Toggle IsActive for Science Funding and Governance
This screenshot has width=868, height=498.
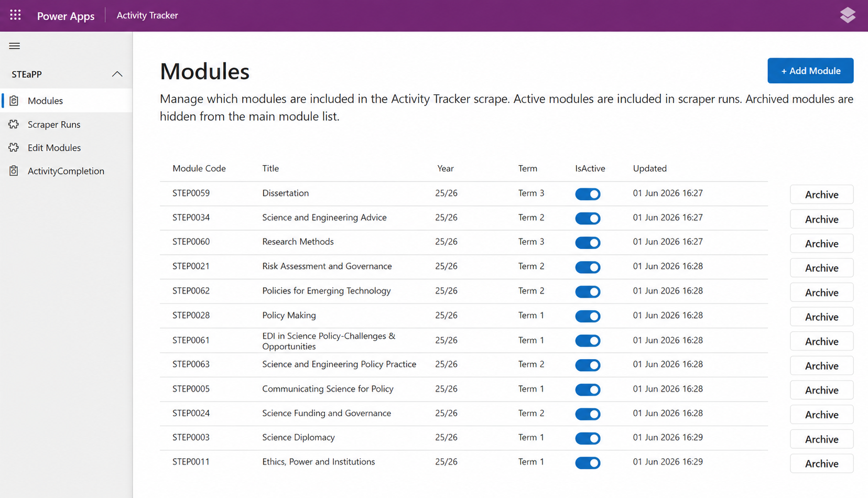[x=588, y=414]
